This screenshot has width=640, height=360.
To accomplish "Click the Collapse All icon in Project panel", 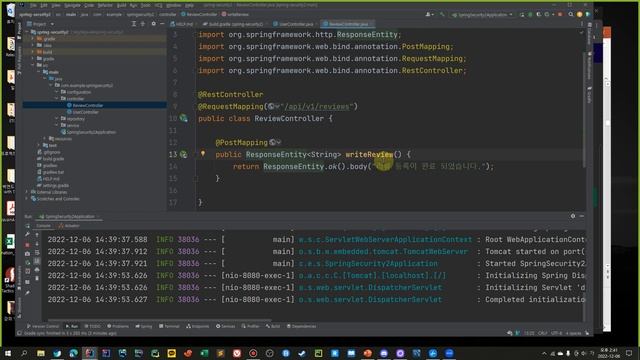I will pyautogui.click(x=142, y=24).
